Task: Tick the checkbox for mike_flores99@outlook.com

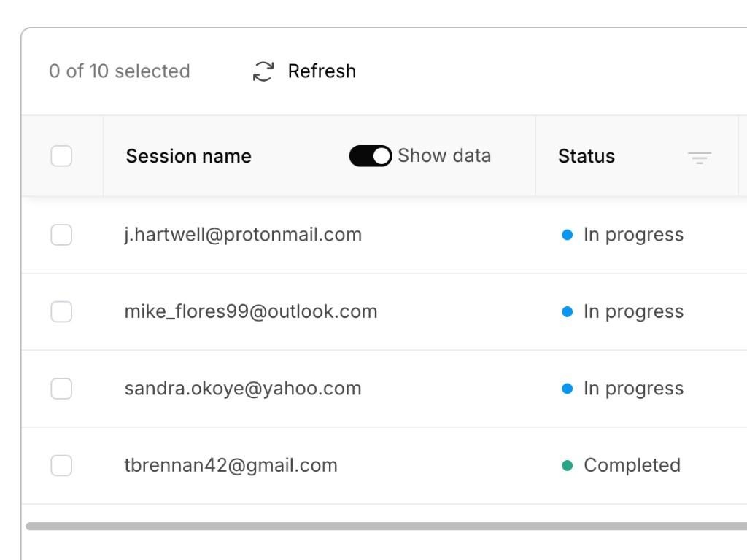Action: pos(61,312)
